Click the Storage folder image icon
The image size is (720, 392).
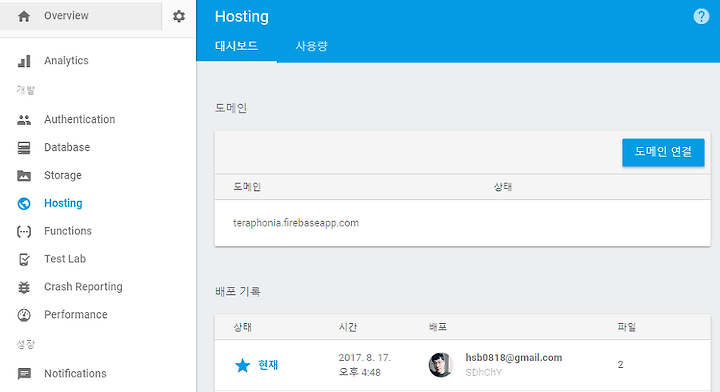(x=24, y=175)
